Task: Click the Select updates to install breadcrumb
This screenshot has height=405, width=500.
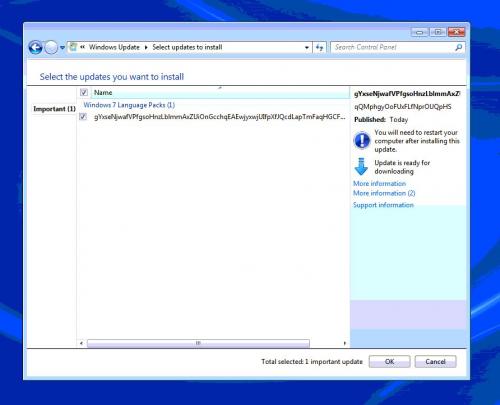Action: (187, 47)
